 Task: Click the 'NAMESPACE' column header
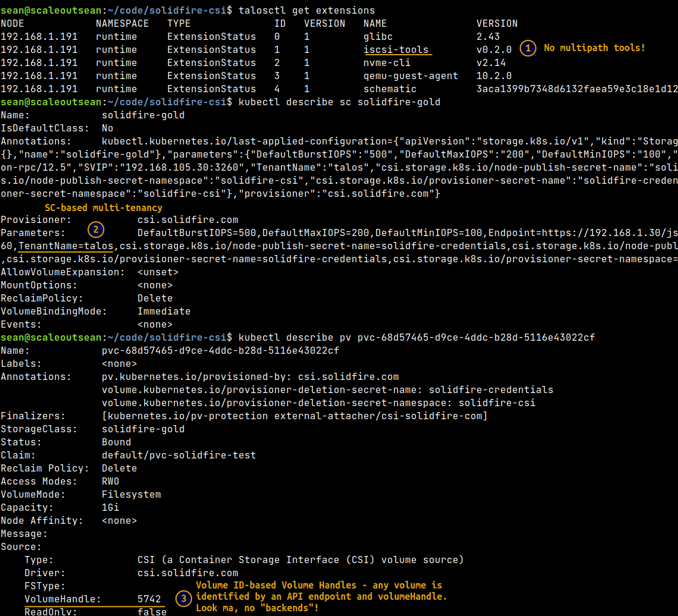123,24
